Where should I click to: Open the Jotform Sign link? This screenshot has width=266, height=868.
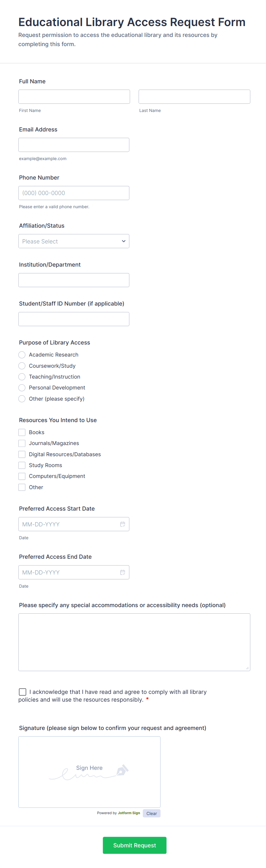[x=129, y=813]
